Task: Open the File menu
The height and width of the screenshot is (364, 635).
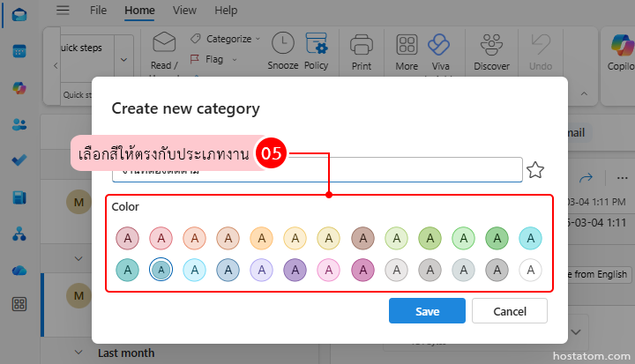Action: point(98,10)
